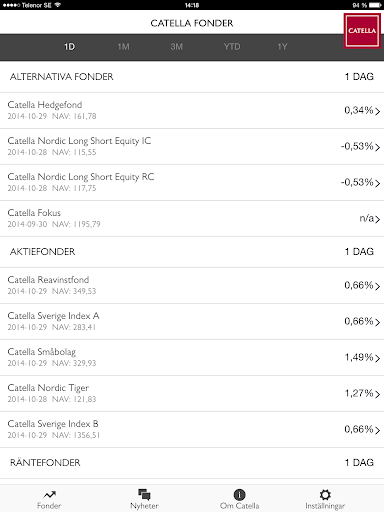The height and width of the screenshot is (512, 384).
Task: Select the 1D period tab
Action: 69,47
